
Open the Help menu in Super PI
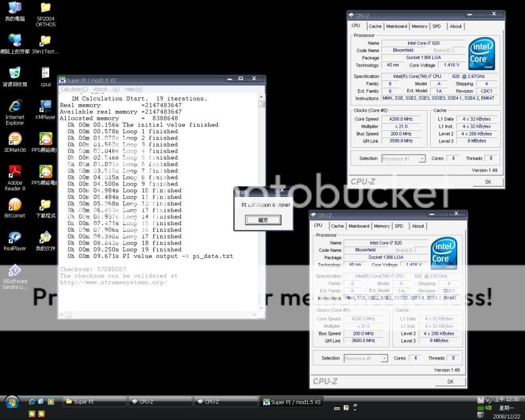[133, 90]
